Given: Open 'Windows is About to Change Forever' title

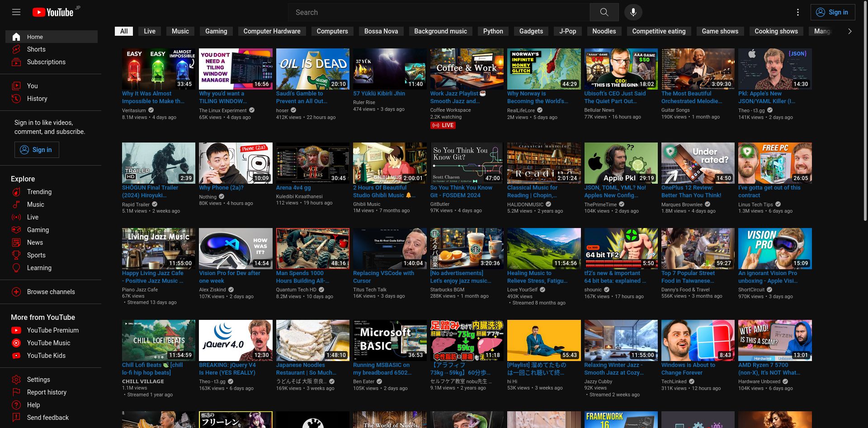Looking at the screenshot, I should [688, 369].
